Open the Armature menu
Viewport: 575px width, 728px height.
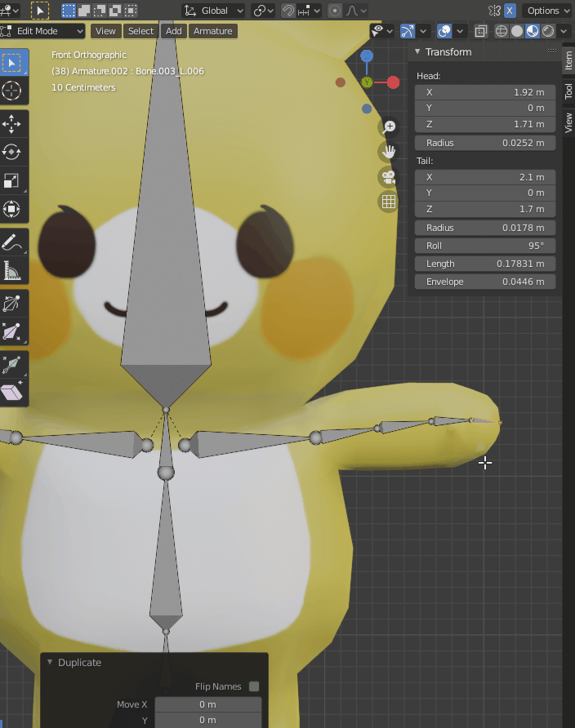click(212, 31)
